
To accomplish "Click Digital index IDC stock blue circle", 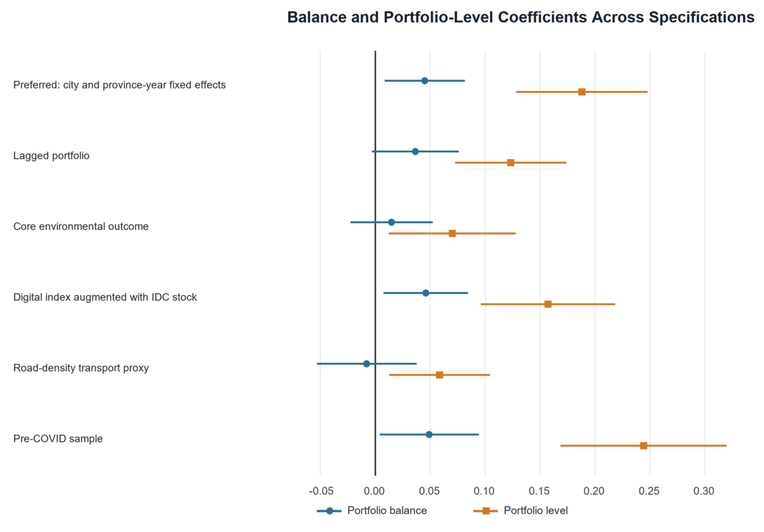I will tap(425, 293).
